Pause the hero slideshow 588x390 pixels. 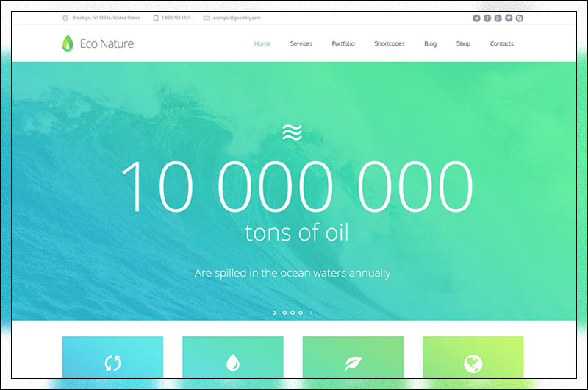click(x=310, y=313)
